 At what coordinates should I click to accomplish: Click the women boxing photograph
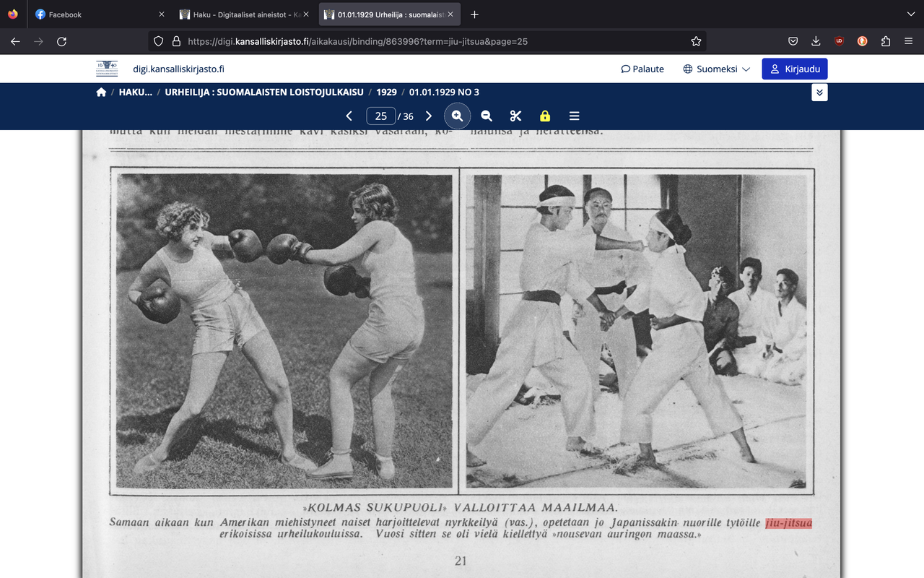(284, 330)
